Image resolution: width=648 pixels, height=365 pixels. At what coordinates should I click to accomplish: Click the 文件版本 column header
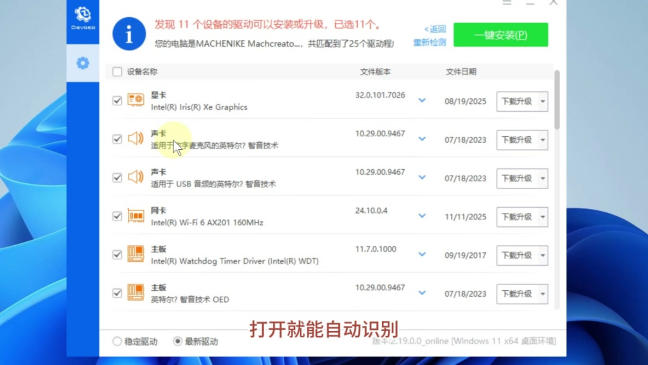point(375,72)
